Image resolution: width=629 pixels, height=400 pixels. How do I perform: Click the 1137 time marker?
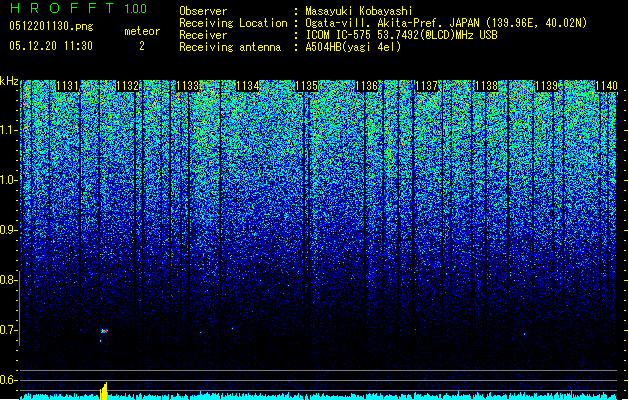click(426, 86)
